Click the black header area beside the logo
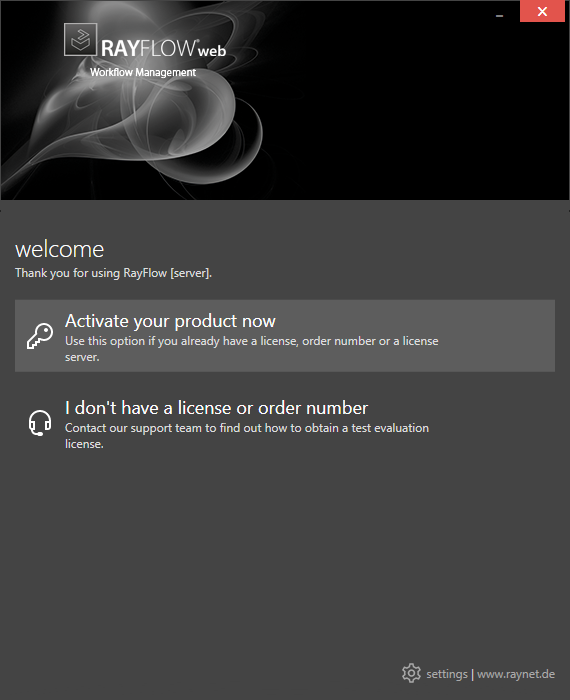Screen dimensions: 570x700 [402, 112]
